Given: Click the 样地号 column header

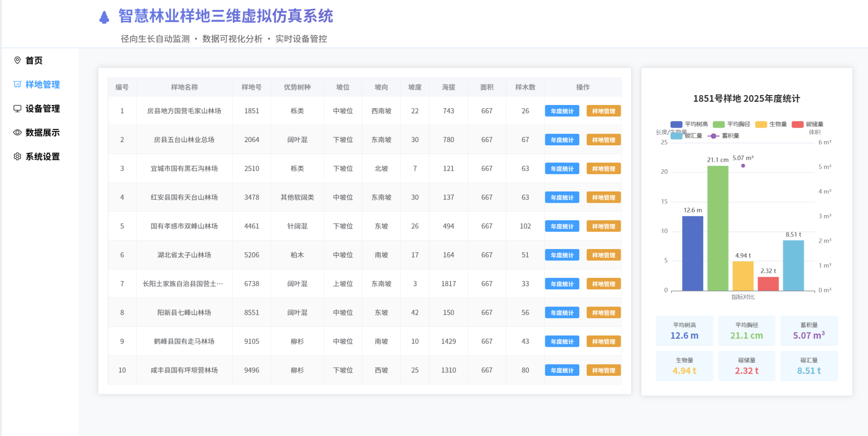Looking at the screenshot, I should point(251,87).
